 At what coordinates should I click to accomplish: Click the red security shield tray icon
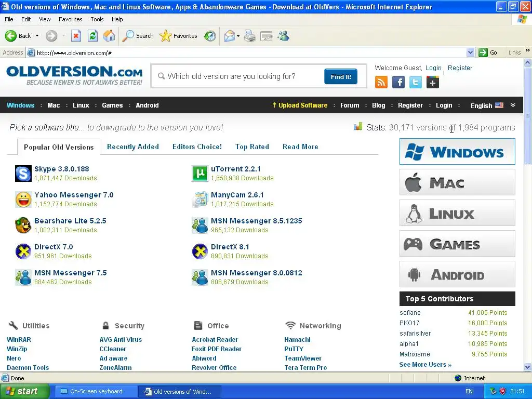[x=503, y=391]
